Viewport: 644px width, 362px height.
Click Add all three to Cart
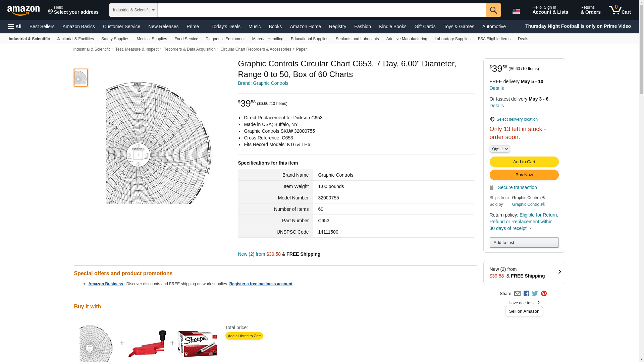coord(244,336)
